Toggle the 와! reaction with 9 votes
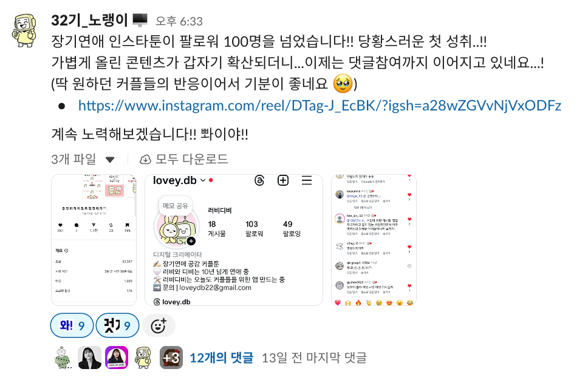The width and height of the screenshot is (588, 380). click(72, 325)
